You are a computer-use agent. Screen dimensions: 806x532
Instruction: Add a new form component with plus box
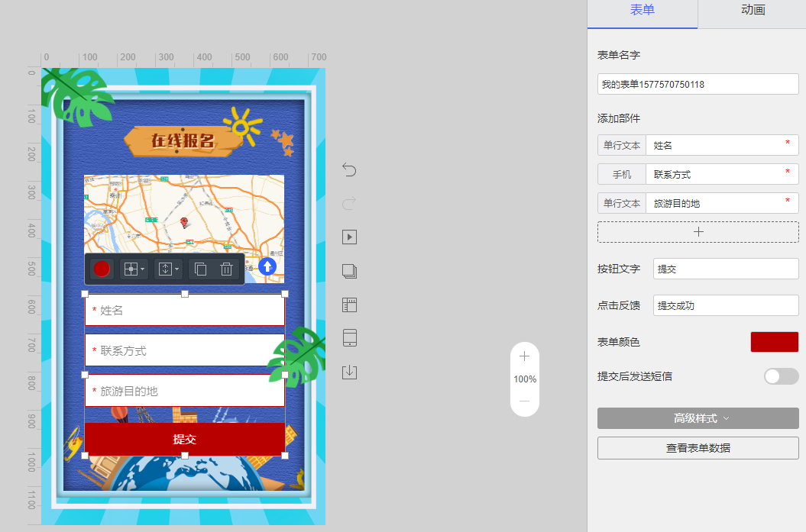(698, 232)
